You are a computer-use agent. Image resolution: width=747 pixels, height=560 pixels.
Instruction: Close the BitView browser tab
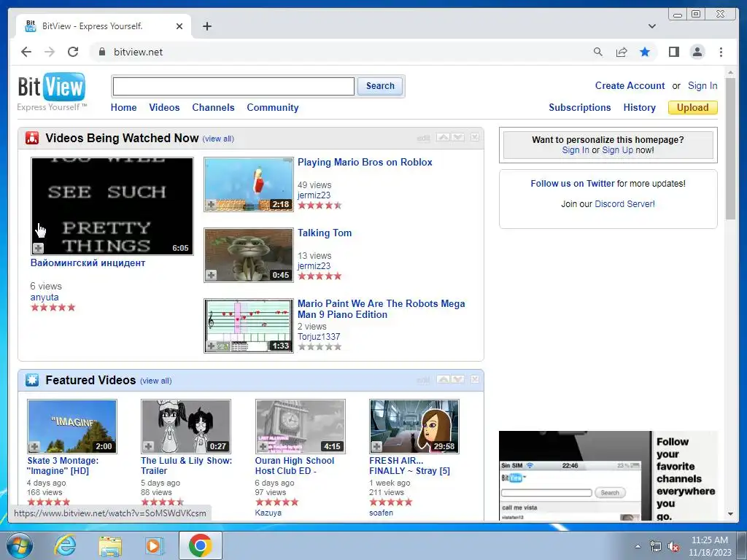pos(179,26)
